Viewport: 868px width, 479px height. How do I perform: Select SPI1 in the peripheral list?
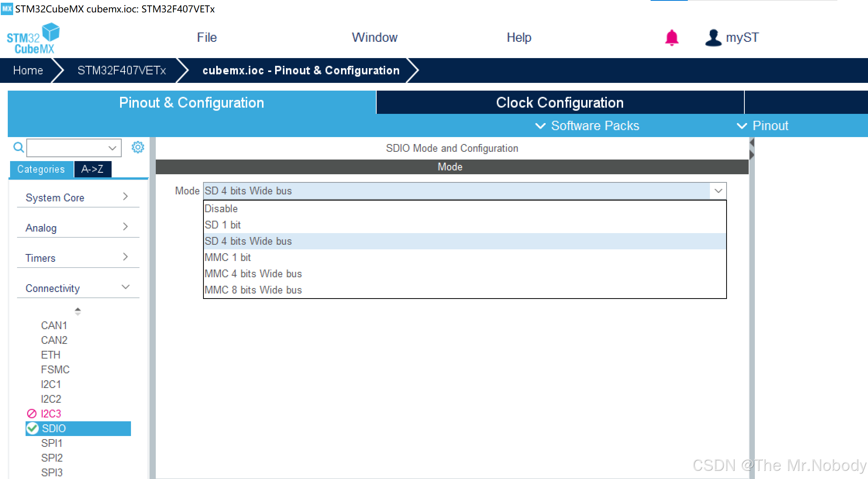click(x=52, y=443)
